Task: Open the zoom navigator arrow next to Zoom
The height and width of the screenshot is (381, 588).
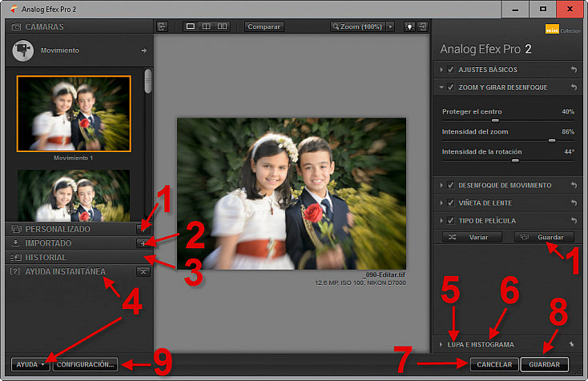Action: tap(391, 26)
